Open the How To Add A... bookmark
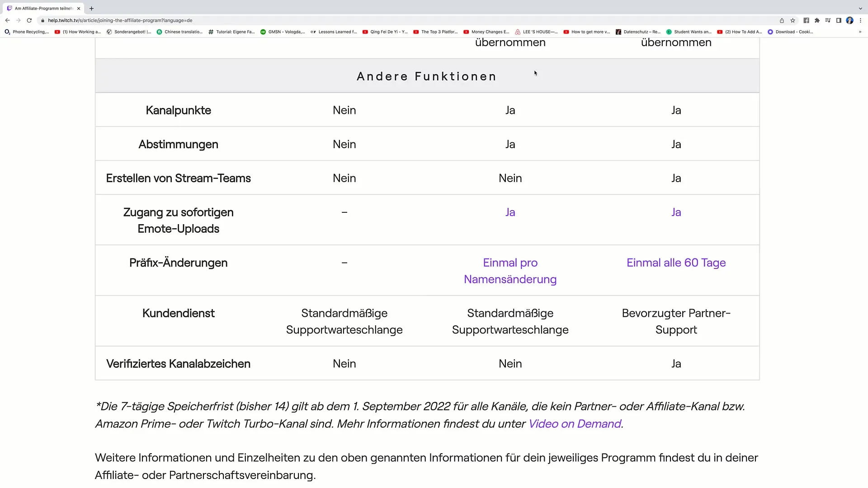 pos(740,32)
